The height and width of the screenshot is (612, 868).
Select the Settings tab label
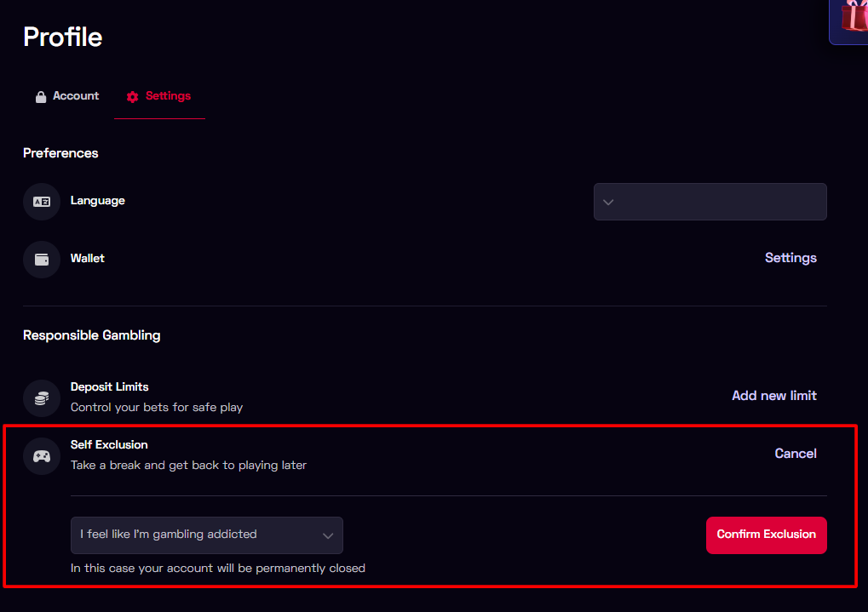(168, 96)
